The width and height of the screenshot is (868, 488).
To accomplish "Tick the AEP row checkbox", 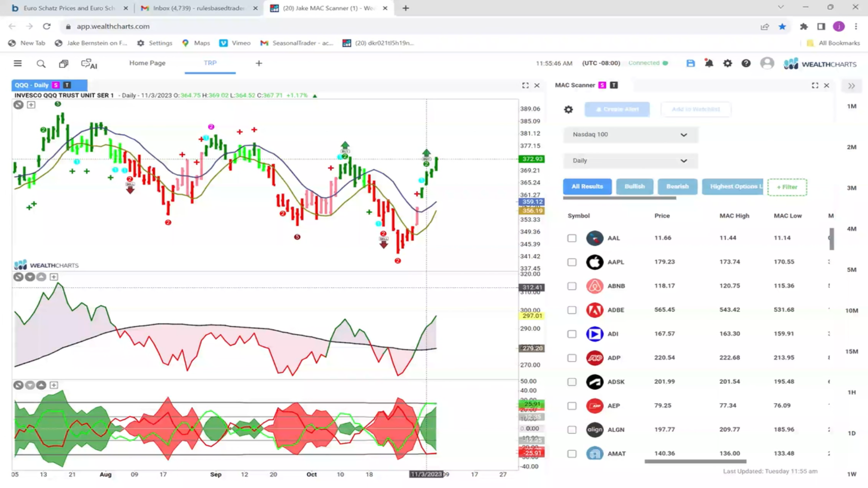I will point(572,406).
